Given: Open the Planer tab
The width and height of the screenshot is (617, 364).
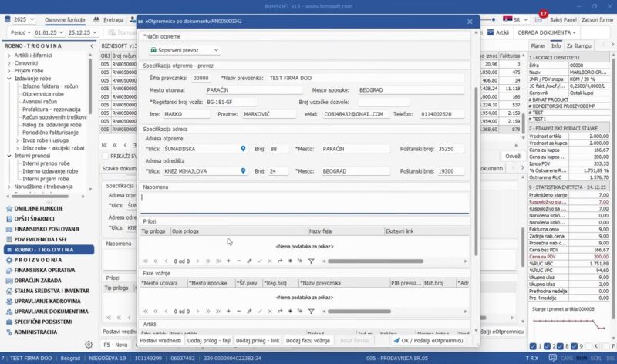Looking at the screenshot, I should pyautogui.click(x=538, y=46).
